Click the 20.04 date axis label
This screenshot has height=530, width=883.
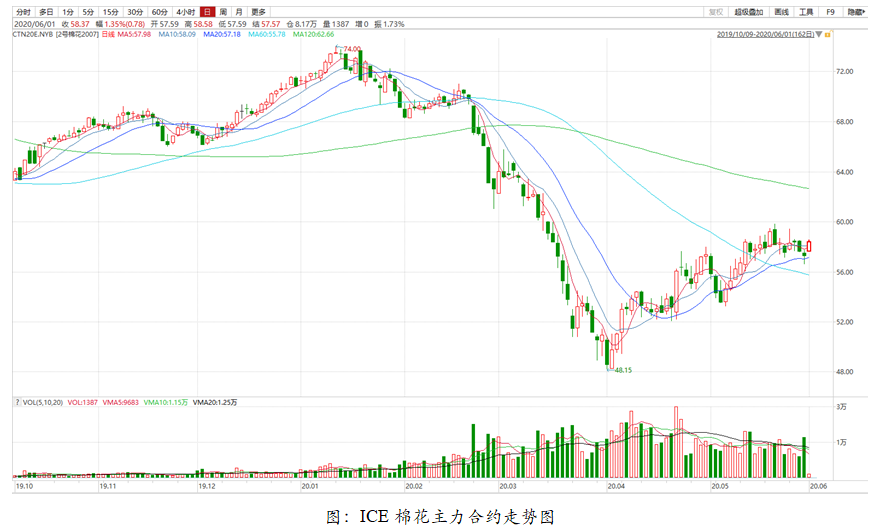pos(616,486)
